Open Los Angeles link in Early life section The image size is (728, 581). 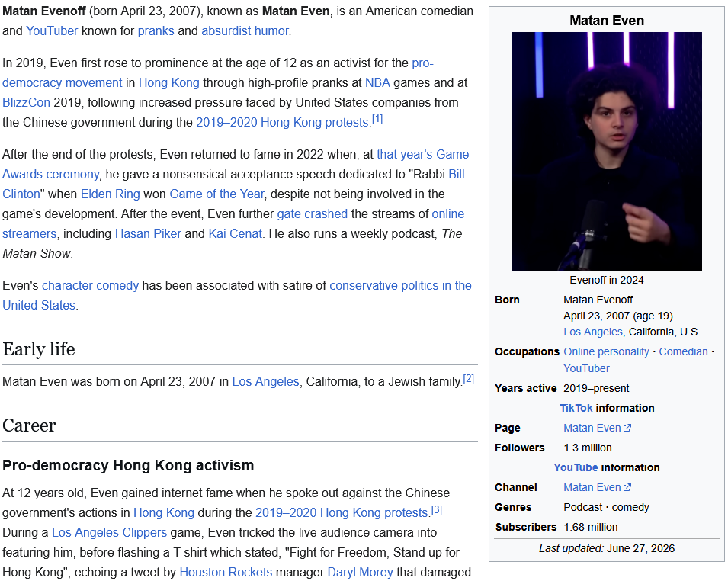click(x=265, y=382)
